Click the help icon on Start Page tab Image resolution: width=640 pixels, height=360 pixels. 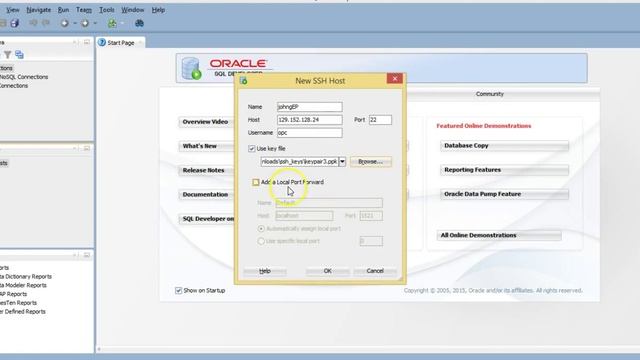(x=102, y=42)
